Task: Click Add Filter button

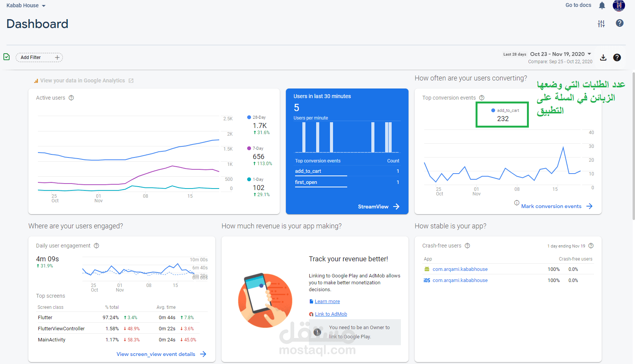Action: pyautogui.click(x=39, y=57)
